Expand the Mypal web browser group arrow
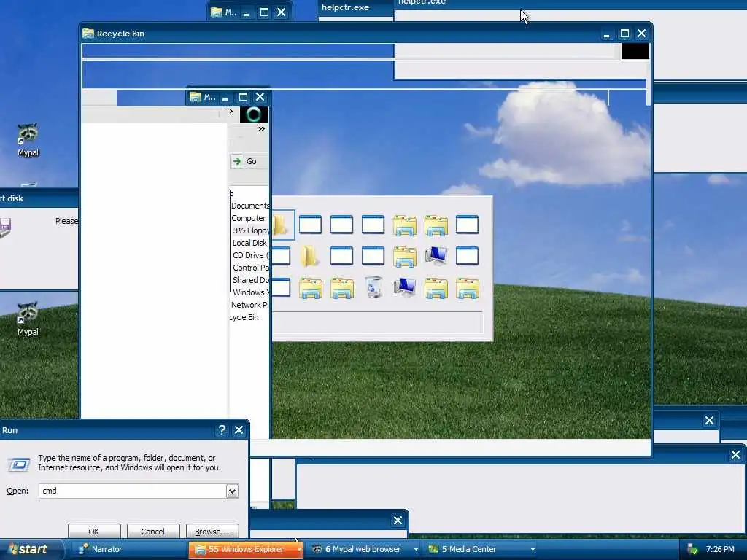The image size is (747, 560). click(416, 549)
